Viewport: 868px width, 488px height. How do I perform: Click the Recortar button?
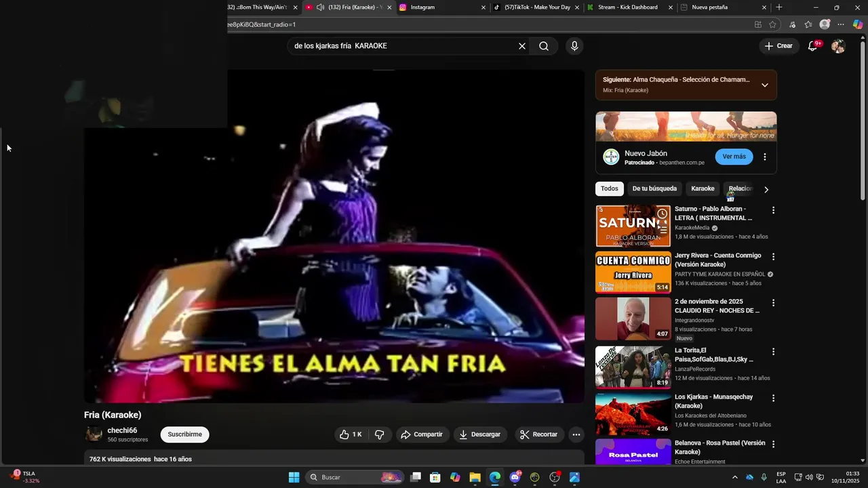tap(538, 434)
